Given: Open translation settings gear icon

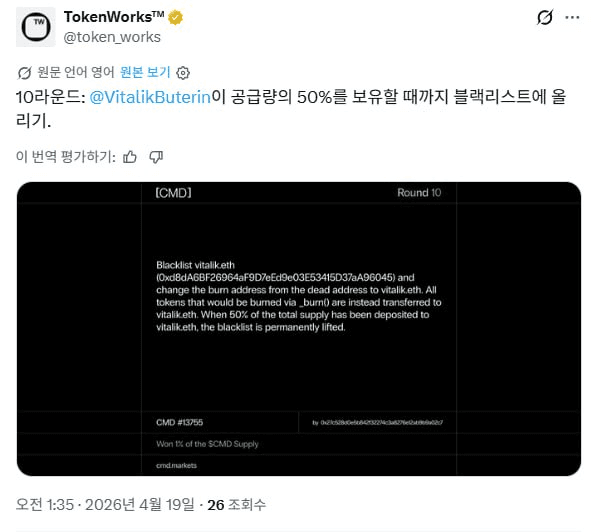Looking at the screenshot, I should [183, 73].
